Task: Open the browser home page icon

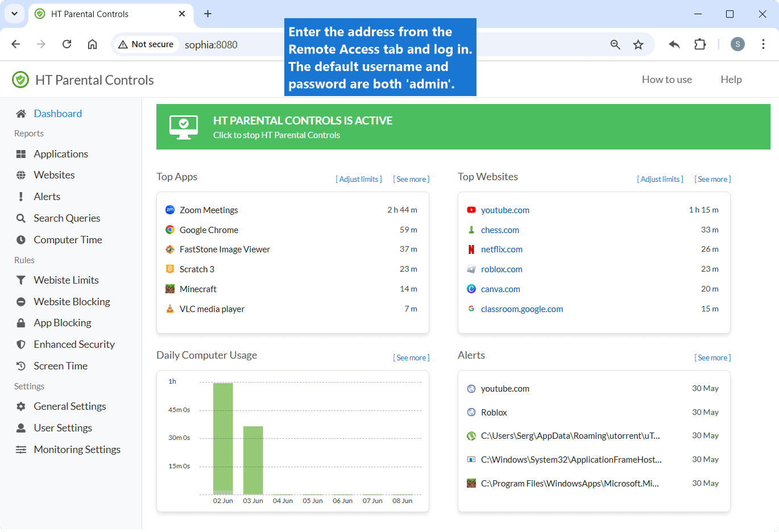Action: coord(92,44)
